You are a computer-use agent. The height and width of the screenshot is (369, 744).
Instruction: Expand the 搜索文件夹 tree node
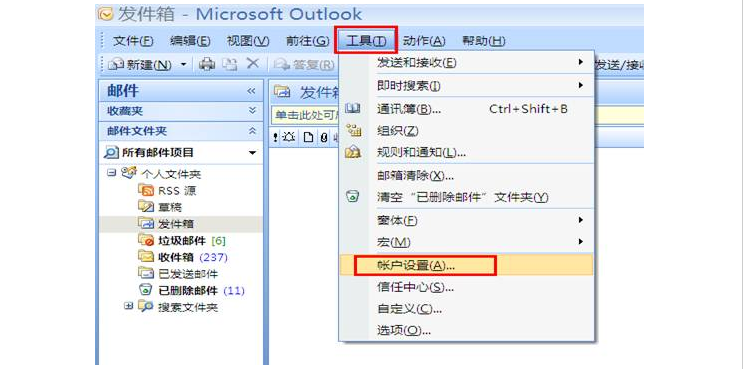click(129, 306)
